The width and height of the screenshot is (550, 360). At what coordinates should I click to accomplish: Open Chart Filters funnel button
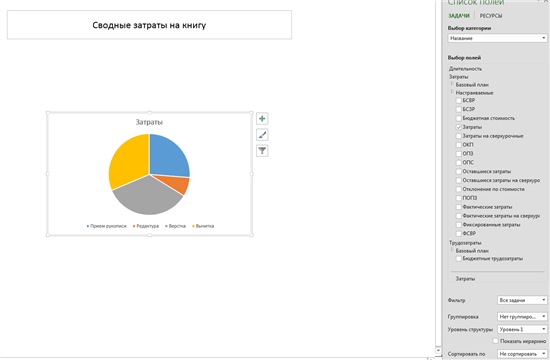262,151
